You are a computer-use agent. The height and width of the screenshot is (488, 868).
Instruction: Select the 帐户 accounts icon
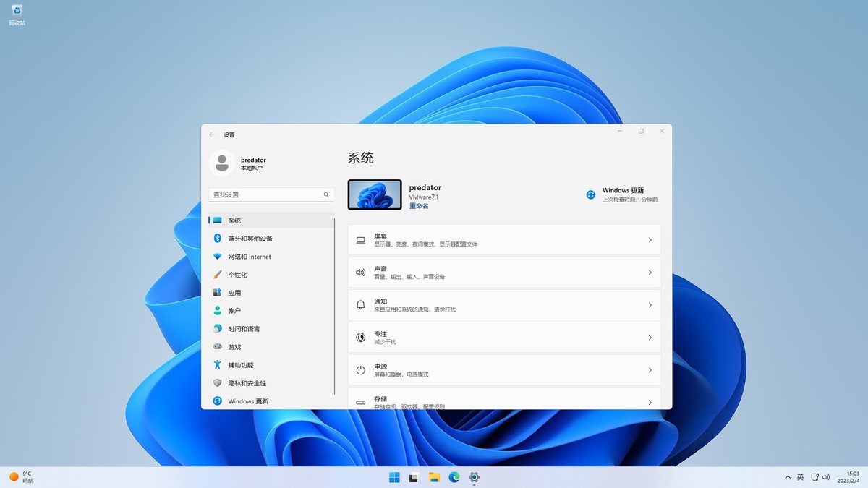tap(217, 311)
